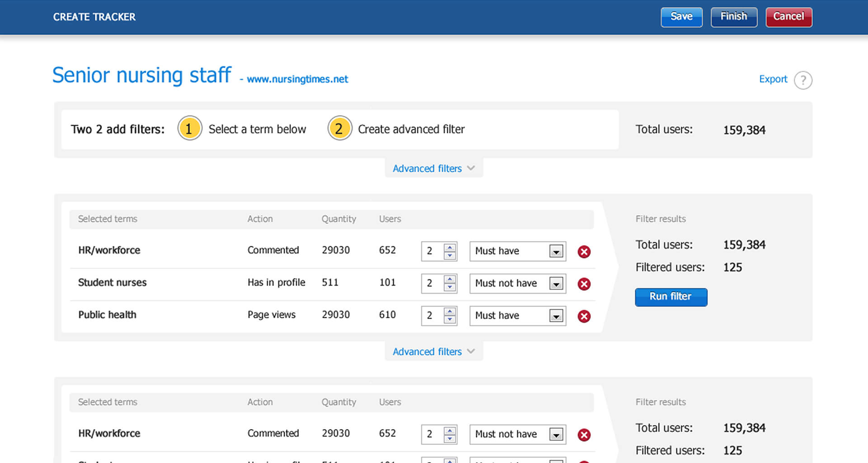Expand the upper Advanced filters tab

coord(433,168)
